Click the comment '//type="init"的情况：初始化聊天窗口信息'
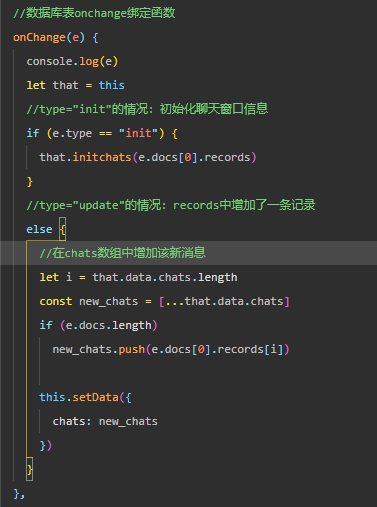The height and width of the screenshot is (507, 377). pos(147,109)
